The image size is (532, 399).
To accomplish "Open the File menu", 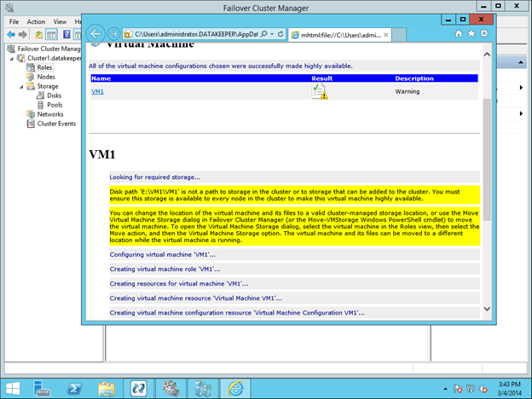I will [x=14, y=21].
